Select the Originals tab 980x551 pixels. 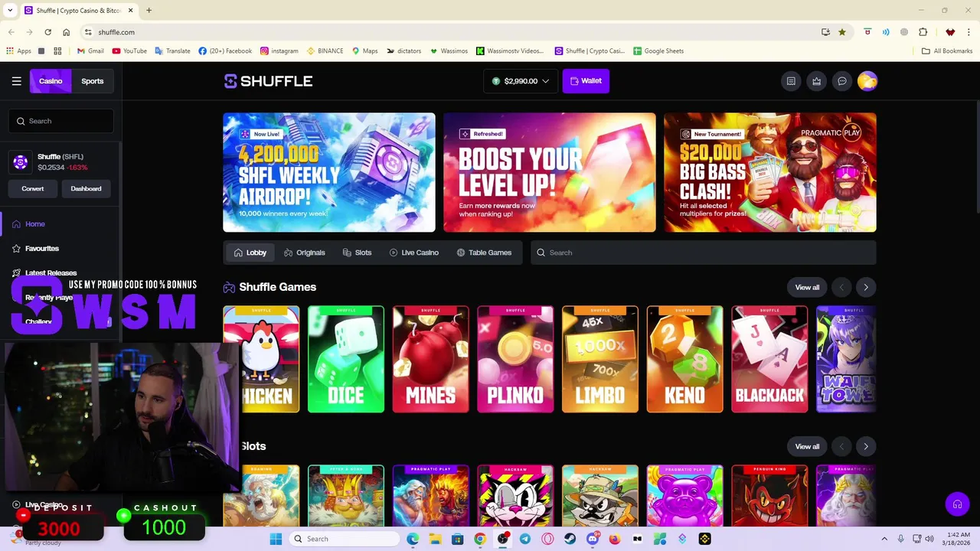304,253
